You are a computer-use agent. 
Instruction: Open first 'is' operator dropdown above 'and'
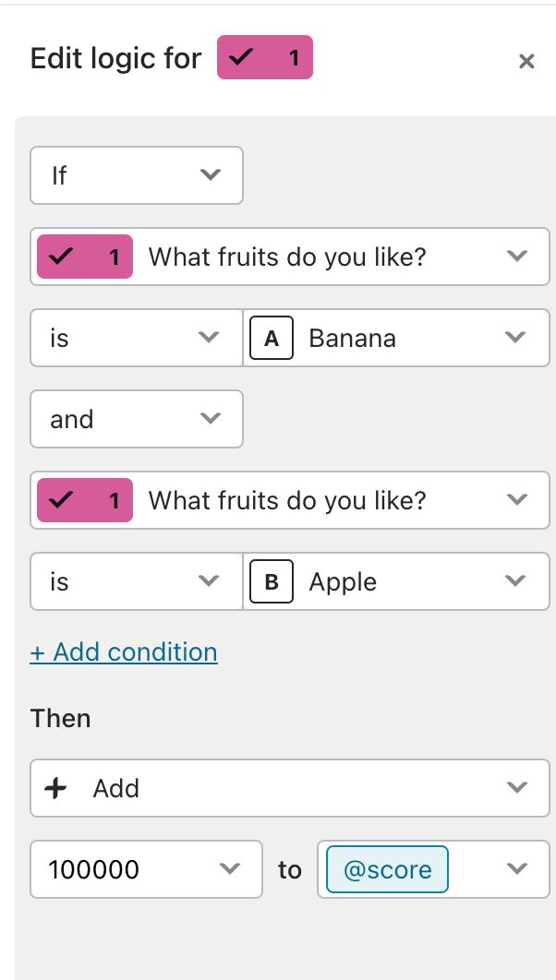tap(137, 338)
